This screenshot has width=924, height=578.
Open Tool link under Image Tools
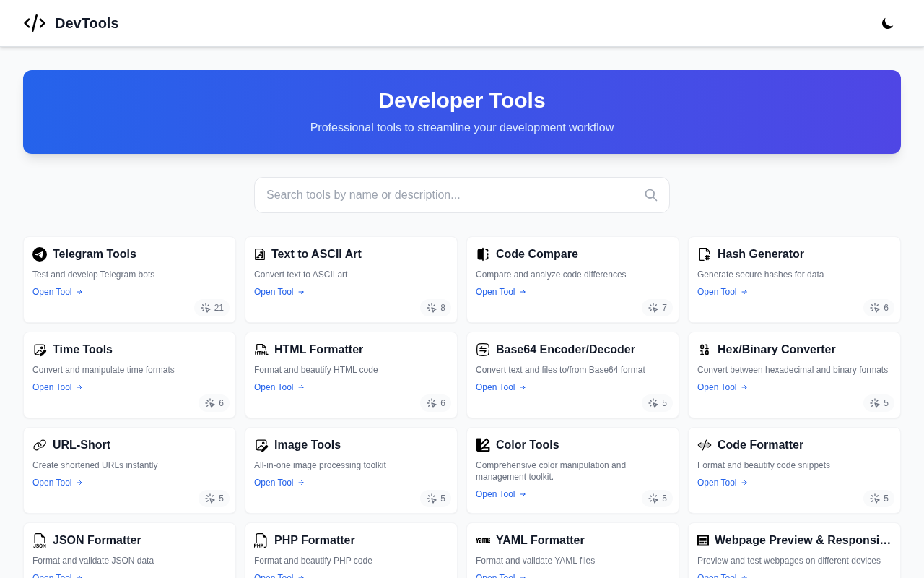(x=279, y=483)
